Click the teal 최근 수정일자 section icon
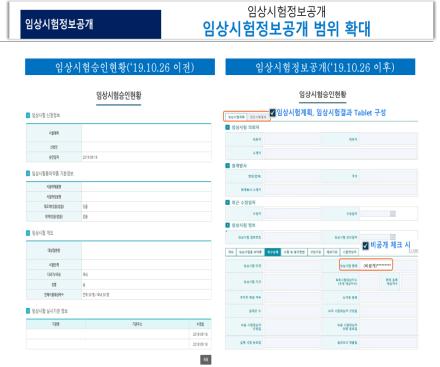This screenshot has width=440, height=367. tap(228, 202)
